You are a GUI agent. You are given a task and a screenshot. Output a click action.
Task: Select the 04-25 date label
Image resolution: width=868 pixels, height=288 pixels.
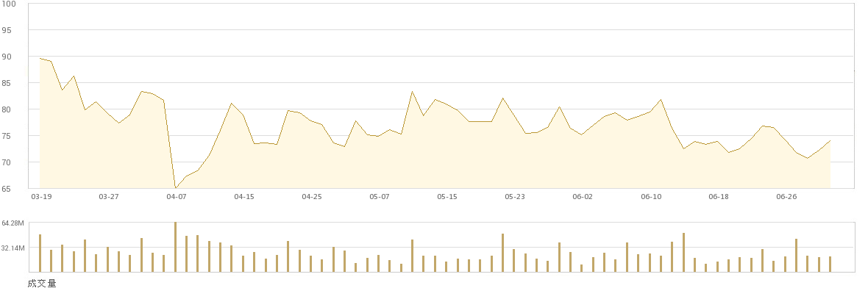point(312,196)
